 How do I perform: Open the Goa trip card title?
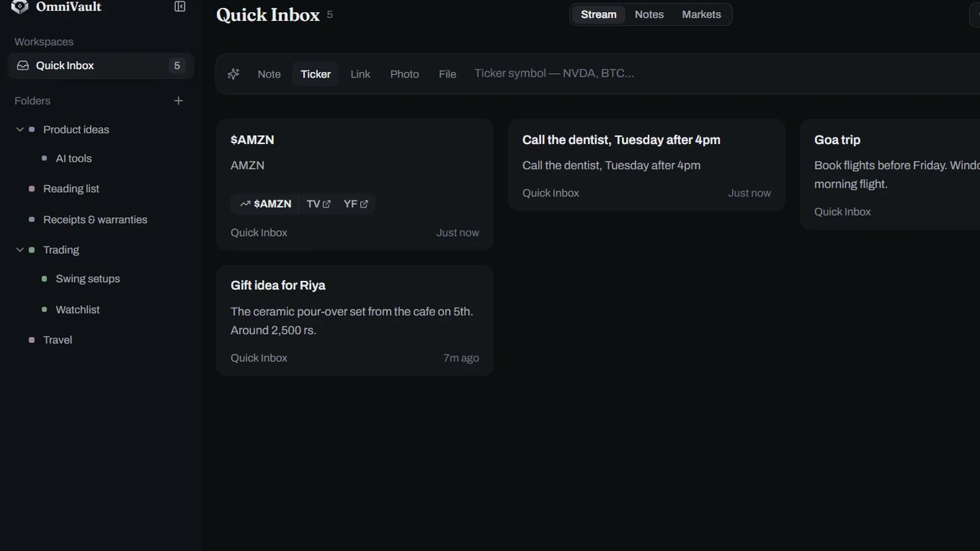837,140
